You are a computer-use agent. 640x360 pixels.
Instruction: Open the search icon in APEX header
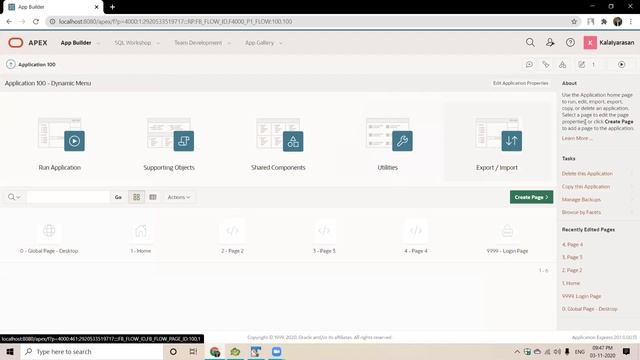(530, 42)
